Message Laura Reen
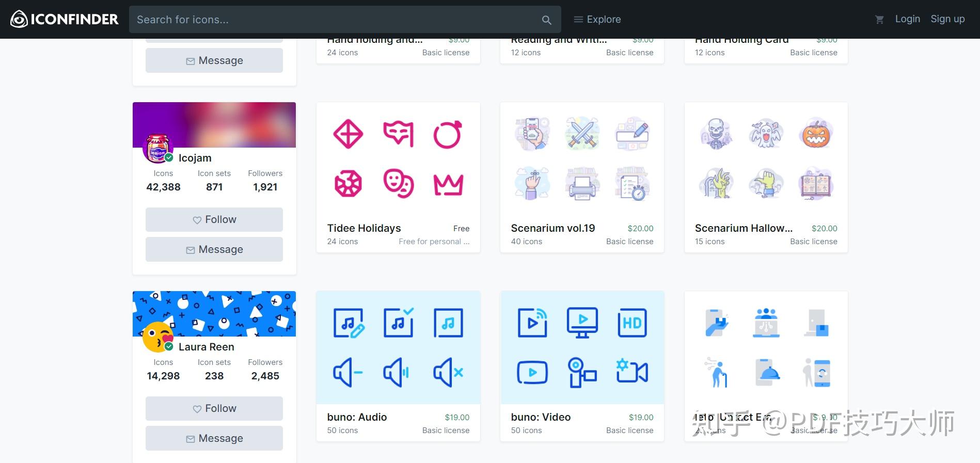This screenshot has height=463, width=980. (x=214, y=438)
